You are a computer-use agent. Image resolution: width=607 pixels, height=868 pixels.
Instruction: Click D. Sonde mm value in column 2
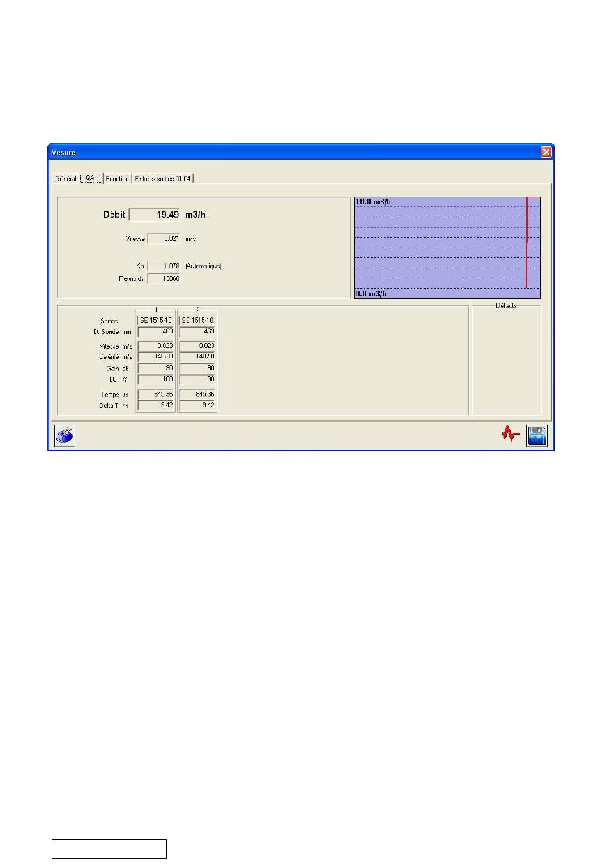(x=197, y=331)
